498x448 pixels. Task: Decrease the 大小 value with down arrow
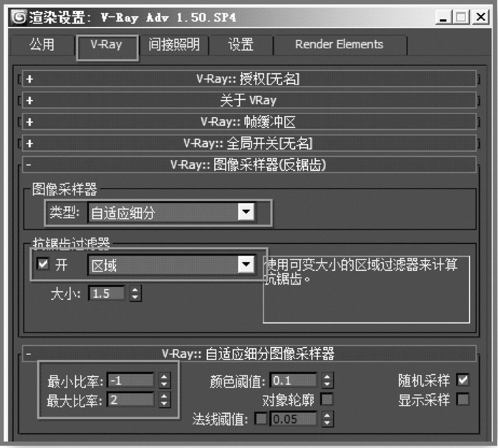tap(135, 297)
